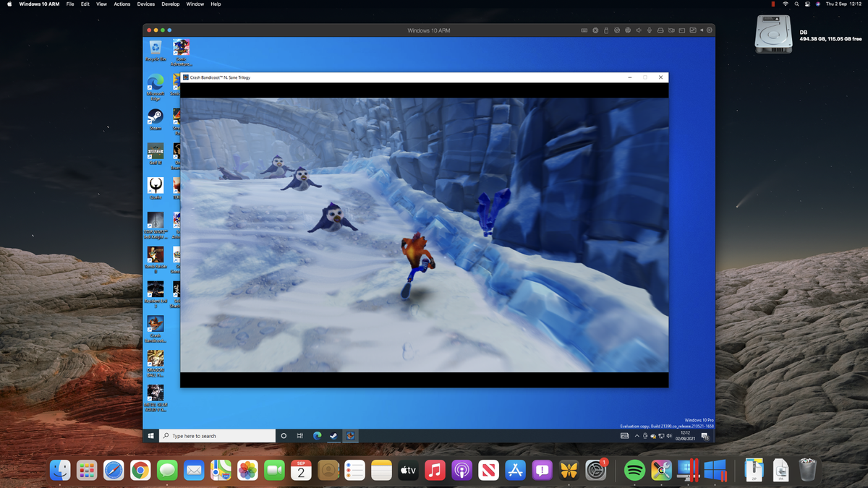Viewport: 868px width, 488px height.
Task: Open the Windows Start menu
Action: [151, 436]
